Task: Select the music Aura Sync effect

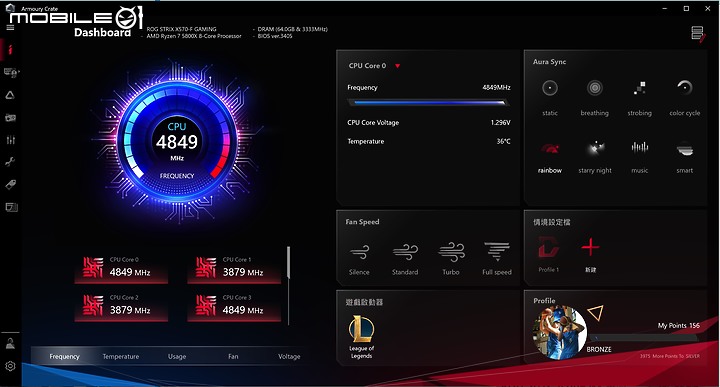Action: [x=640, y=157]
